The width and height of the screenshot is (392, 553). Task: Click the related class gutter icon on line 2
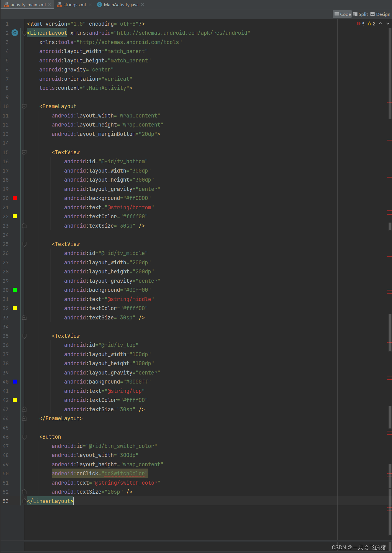pyautogui.click(x=15, y=33)
